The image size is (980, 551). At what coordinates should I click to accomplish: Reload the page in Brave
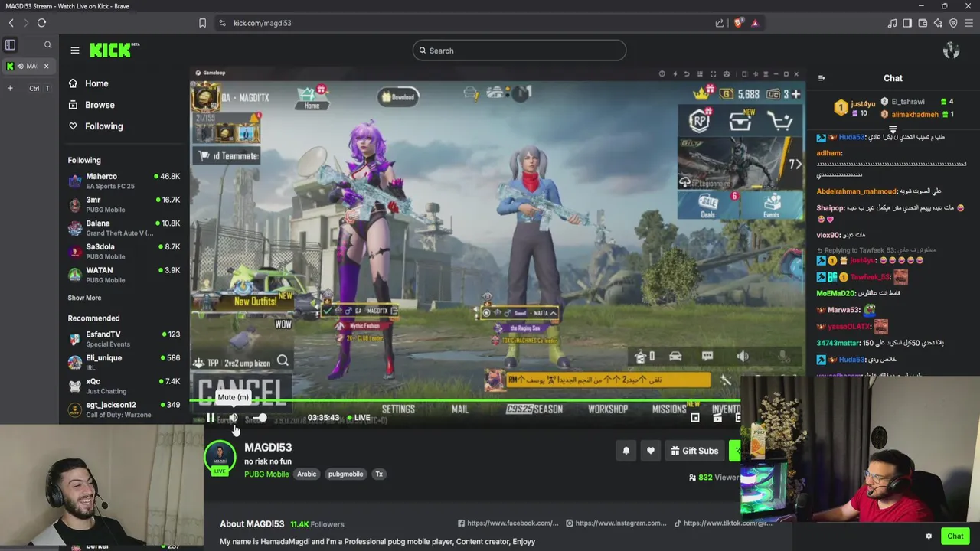point(41,23)
